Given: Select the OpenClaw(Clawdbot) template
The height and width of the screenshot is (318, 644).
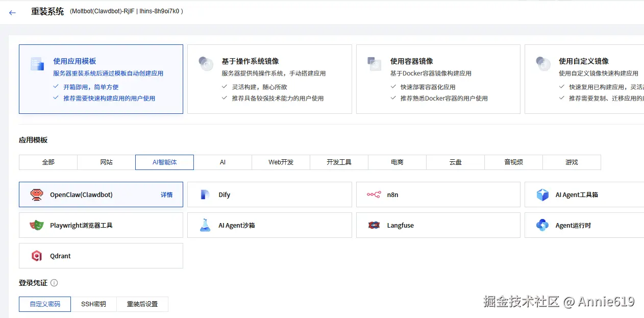Looking at the screenshot, I should click(x=101, y=194).
